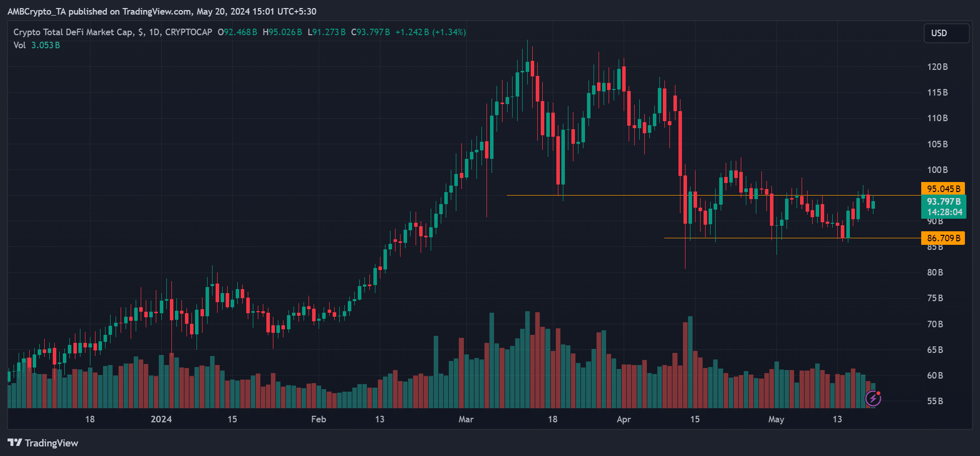Click the 65 B price axis label

935,350
